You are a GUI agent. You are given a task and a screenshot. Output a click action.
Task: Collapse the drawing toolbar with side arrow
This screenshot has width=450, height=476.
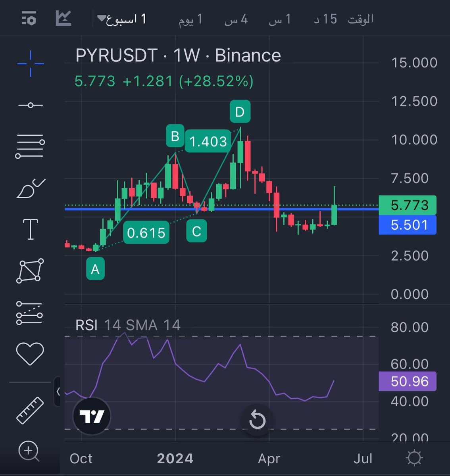(58, 392)
